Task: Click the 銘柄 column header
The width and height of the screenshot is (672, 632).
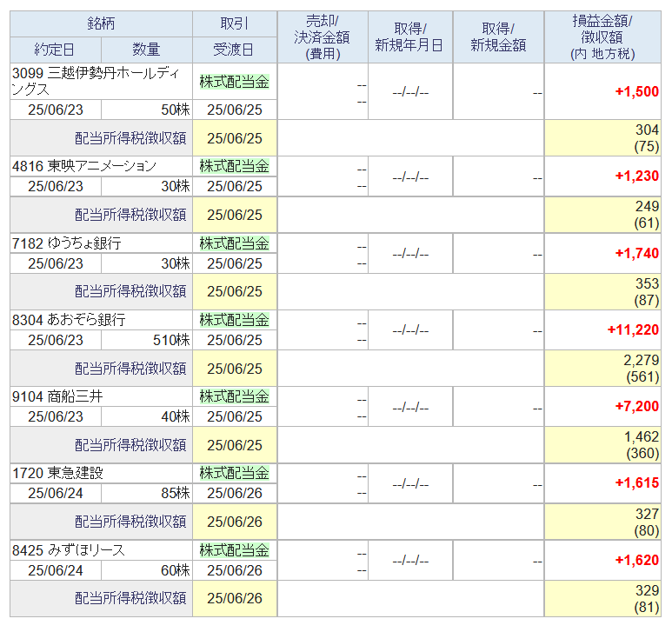Action: [101, 23]
